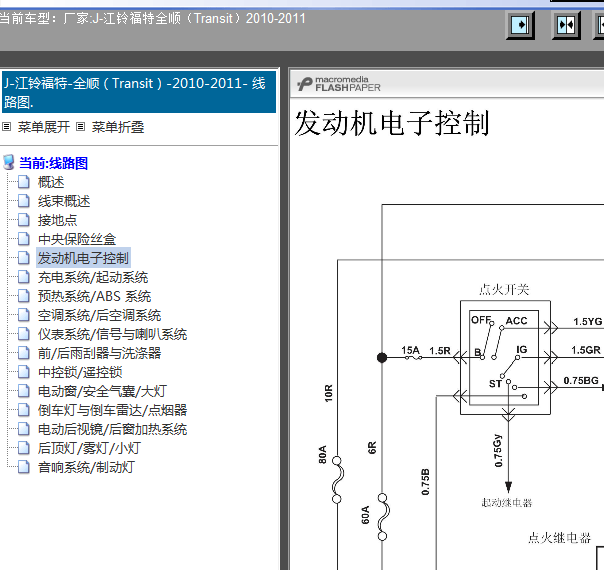Click the 当前车型 vehicle model header text
Screen dimensions: 604x570
(152, 18)
